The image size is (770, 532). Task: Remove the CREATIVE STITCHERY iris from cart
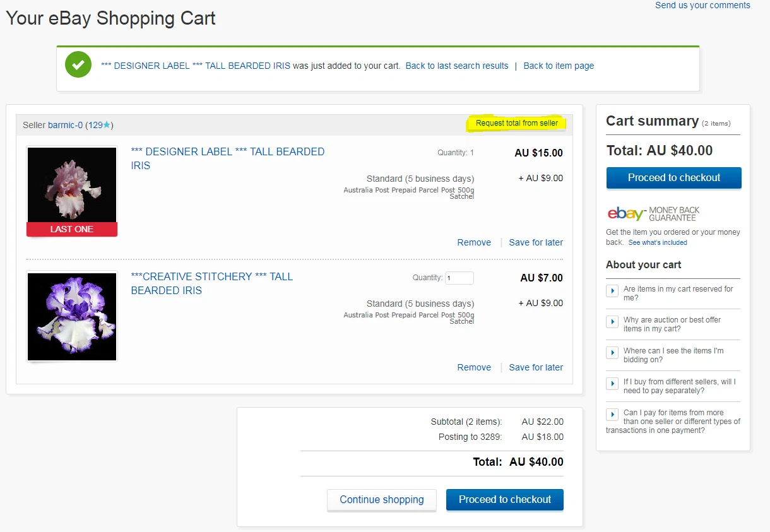[x=474, y=367]
